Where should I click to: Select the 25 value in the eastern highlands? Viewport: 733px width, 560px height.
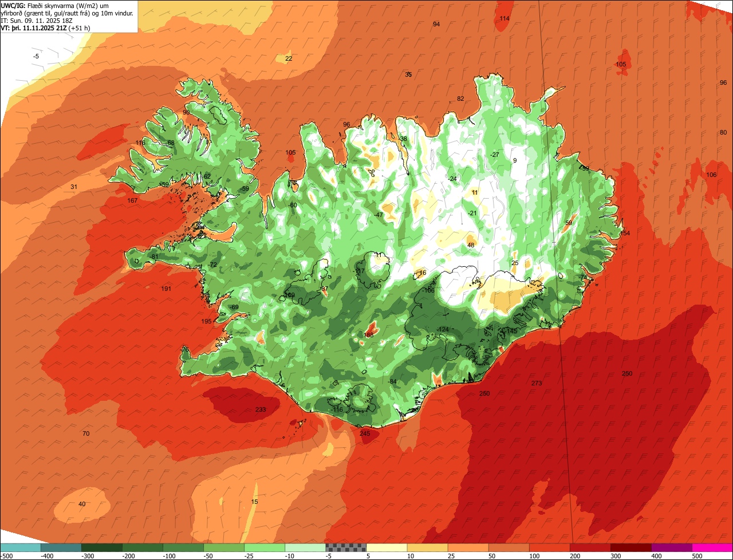[515, 263]
